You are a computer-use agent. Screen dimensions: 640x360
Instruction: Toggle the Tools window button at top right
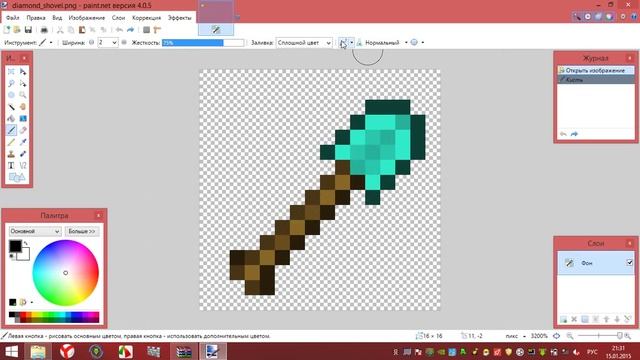click(577, 17)
